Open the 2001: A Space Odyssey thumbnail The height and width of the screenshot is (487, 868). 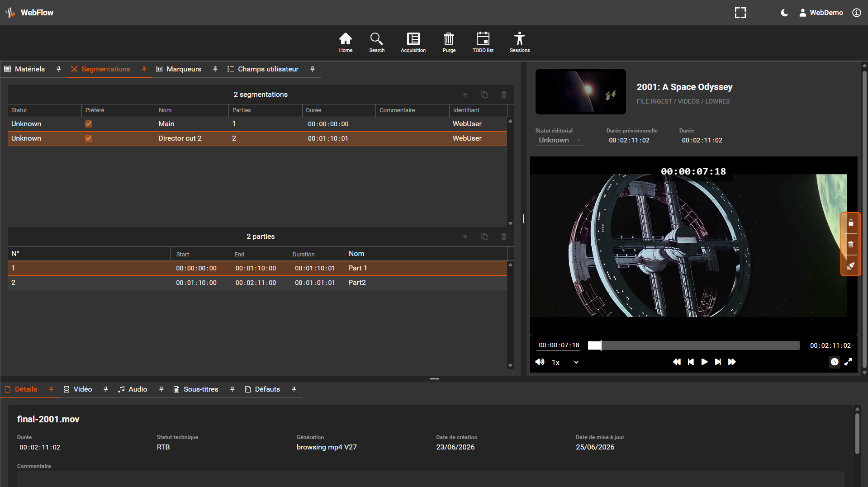point(581,92)
